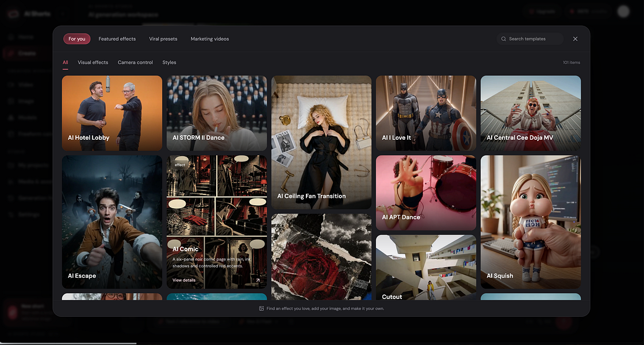Open the AI Squish template
The height and width of the screenshot is (345, 644).
[531, 222]
